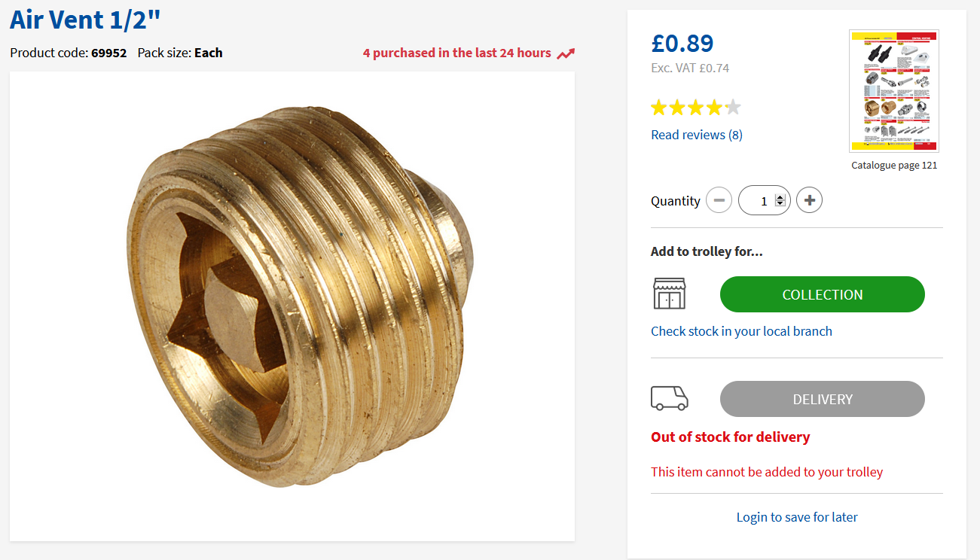Select Login to save for later
The width and height of the screenshot is (980, 560).
click(797, 517)
